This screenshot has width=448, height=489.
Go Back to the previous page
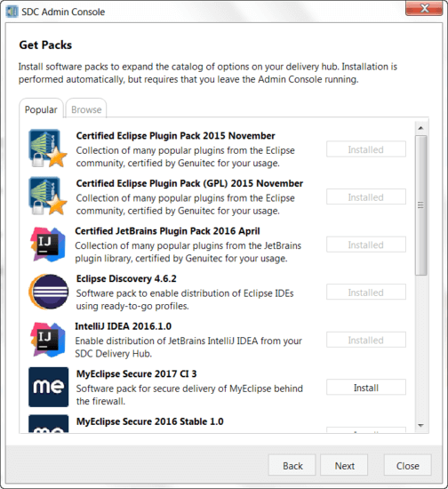tap(292, 466)
